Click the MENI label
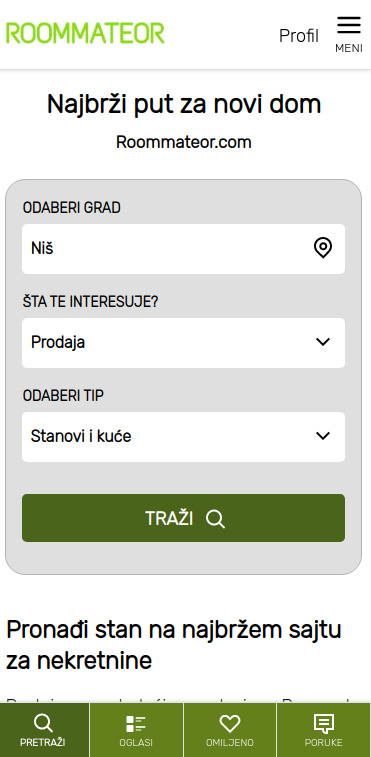This screenshot has width=371, height=757. (x=349, y=48)
